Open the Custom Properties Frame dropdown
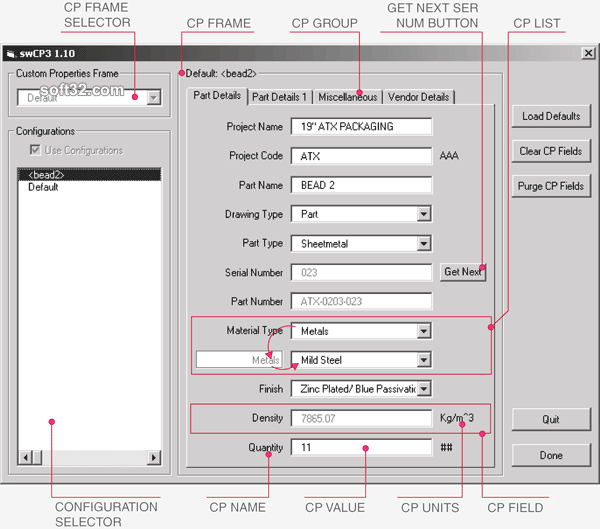 point(153,97)
